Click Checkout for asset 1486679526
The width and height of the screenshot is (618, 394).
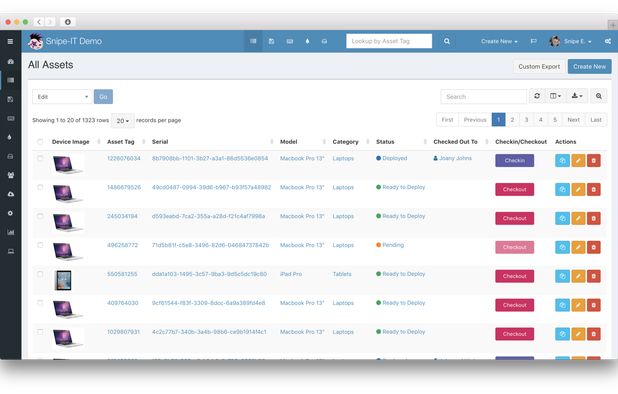pyautogui.click(x=514, y=190)
